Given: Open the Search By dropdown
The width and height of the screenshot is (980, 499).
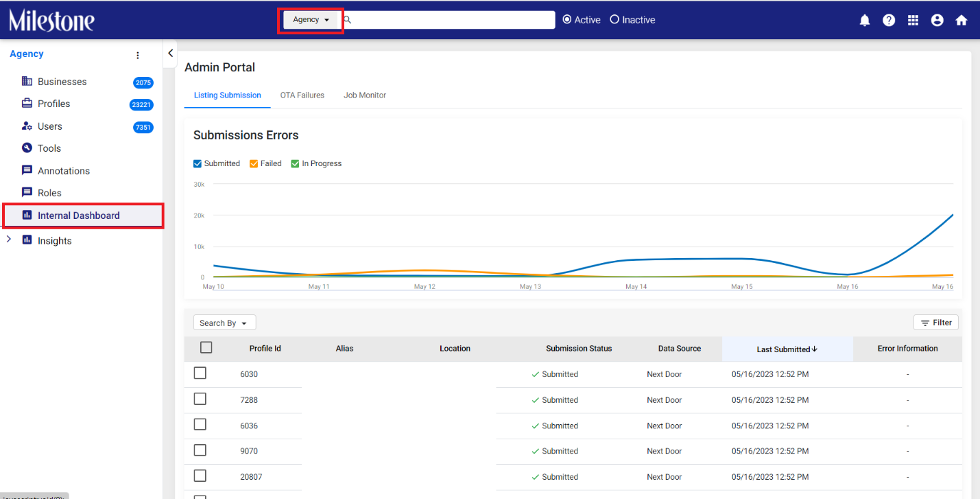Looking at the screenshot, I should (x=224, y=323).
